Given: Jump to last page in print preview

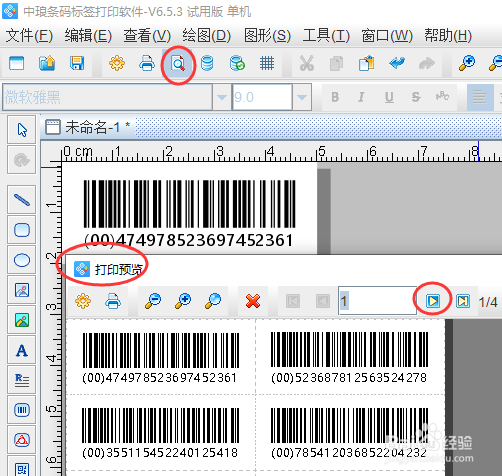Looking at the screenshot, I should coord(463,301).
